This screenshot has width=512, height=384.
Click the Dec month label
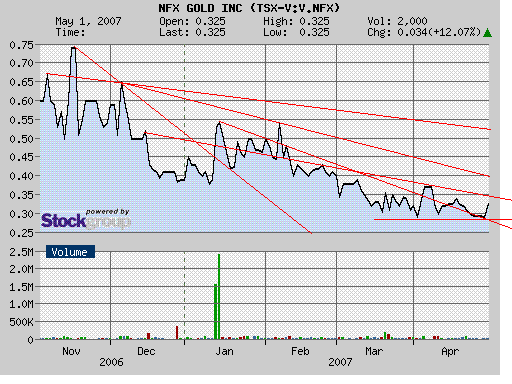pos(146,351)
